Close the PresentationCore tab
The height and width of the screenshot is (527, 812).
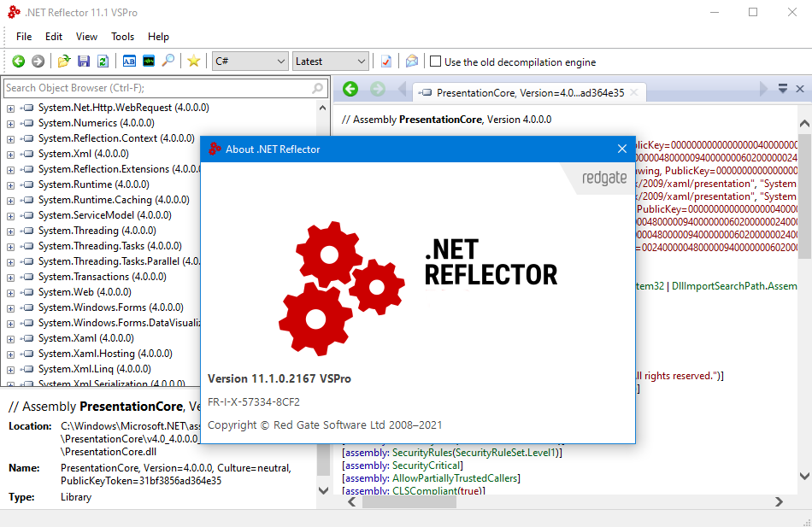(634, 92)
